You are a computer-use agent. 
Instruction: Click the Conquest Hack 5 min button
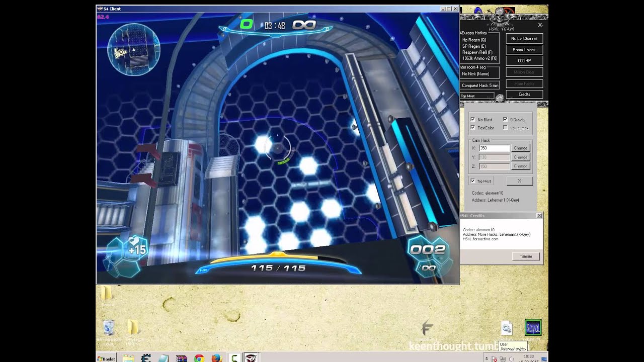(480, 85)
